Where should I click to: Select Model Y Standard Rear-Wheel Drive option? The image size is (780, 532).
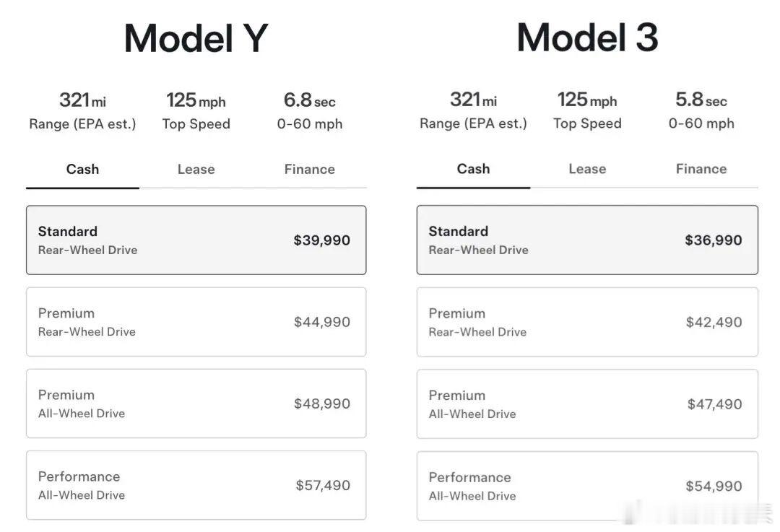[196, 240]
